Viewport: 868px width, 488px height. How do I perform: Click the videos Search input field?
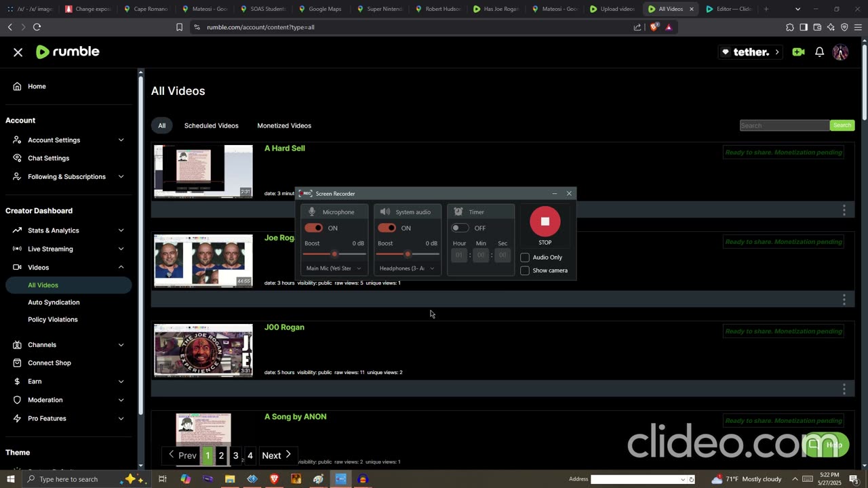785,125
